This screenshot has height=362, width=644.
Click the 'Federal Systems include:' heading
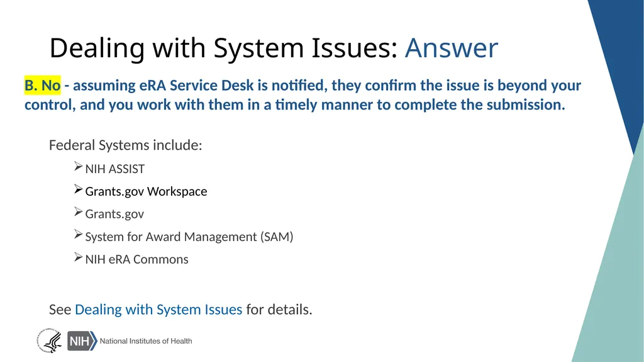click(x=126, y=145)
